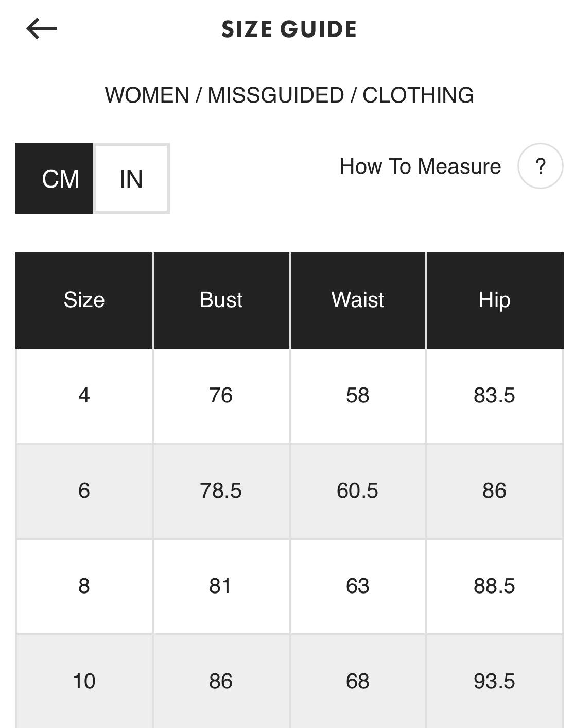
Task: Tap the SIZE GUIDE page title
Action: 289,29
